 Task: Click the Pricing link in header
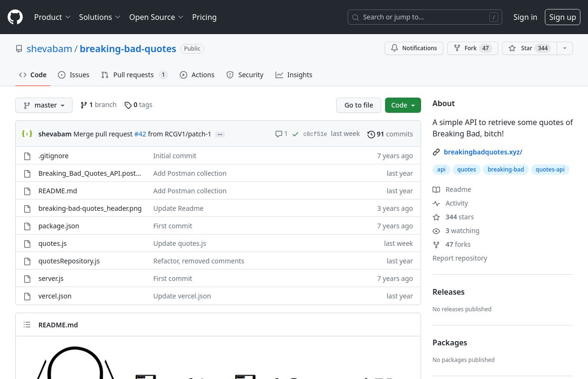pos(204,17)
